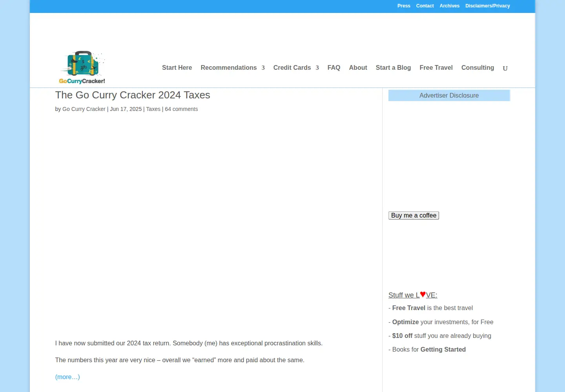Open the Taxes category link
This screenshot has width=565, height=392.
tap(153, 109)
